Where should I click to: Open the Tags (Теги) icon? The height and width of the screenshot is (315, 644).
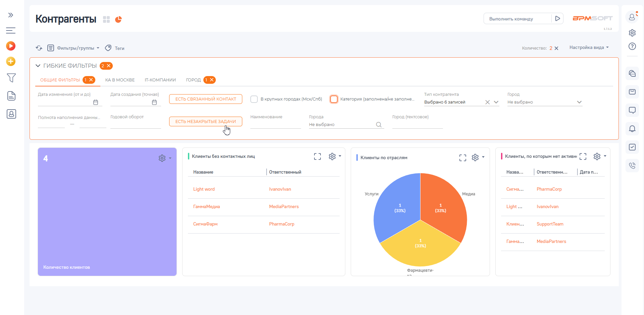[108, 48]
